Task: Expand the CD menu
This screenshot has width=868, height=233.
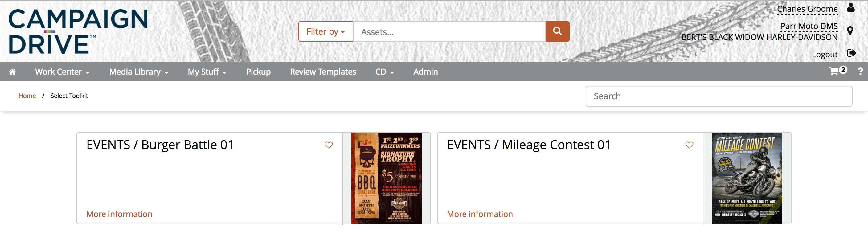Action: tap(385, 72)
